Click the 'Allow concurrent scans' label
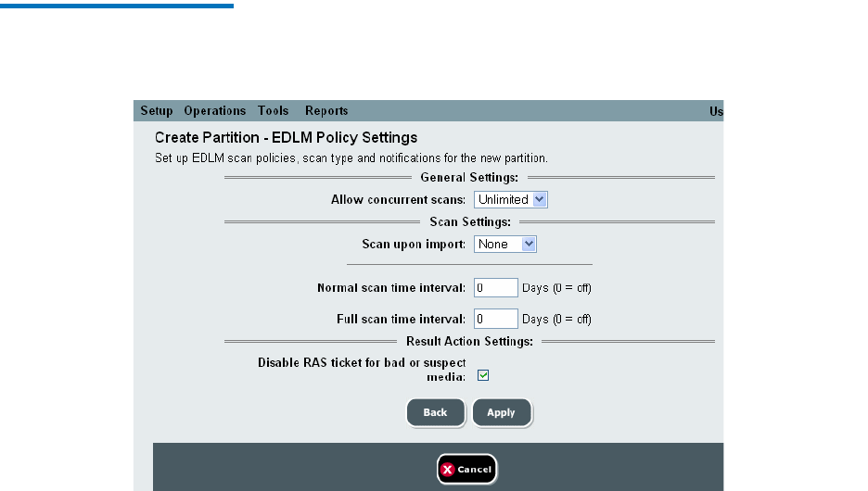Image resolution: width=868 pixels, height=491 pixels. 398,199
